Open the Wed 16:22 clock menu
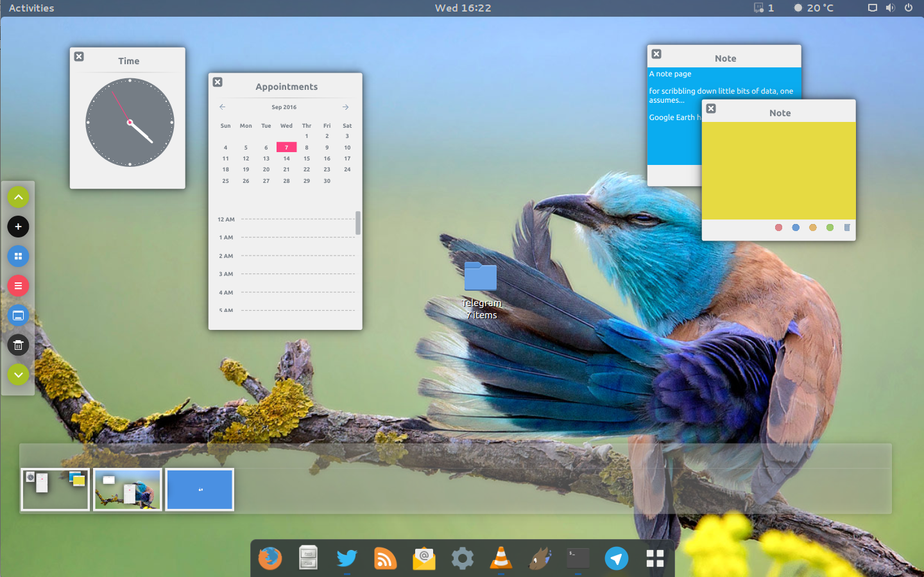924x577 pixels. coord(463,8)
